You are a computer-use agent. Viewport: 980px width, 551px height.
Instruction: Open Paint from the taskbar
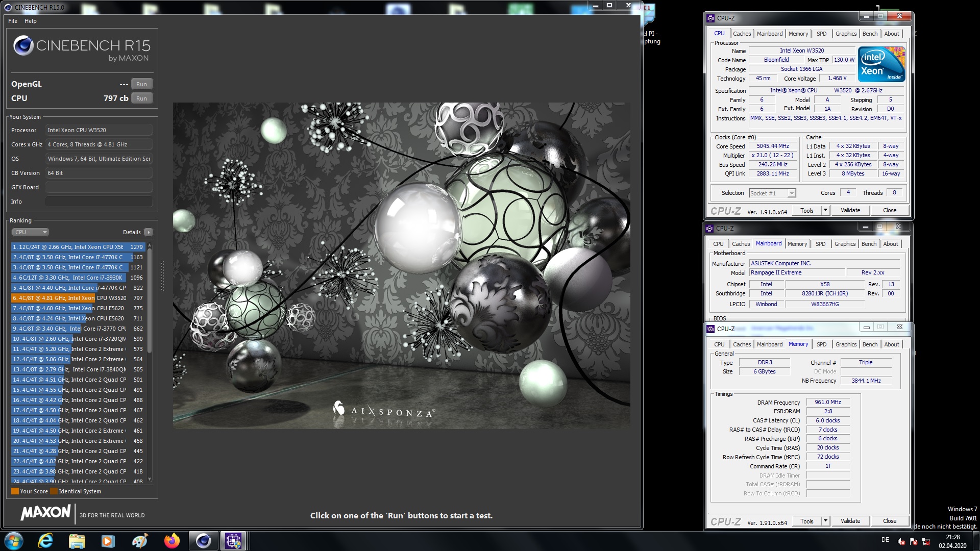140,541
